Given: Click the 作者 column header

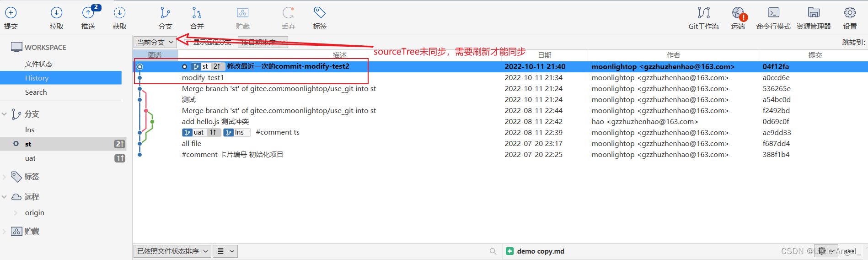Looking at the screenshot, I should pos(673,55).
